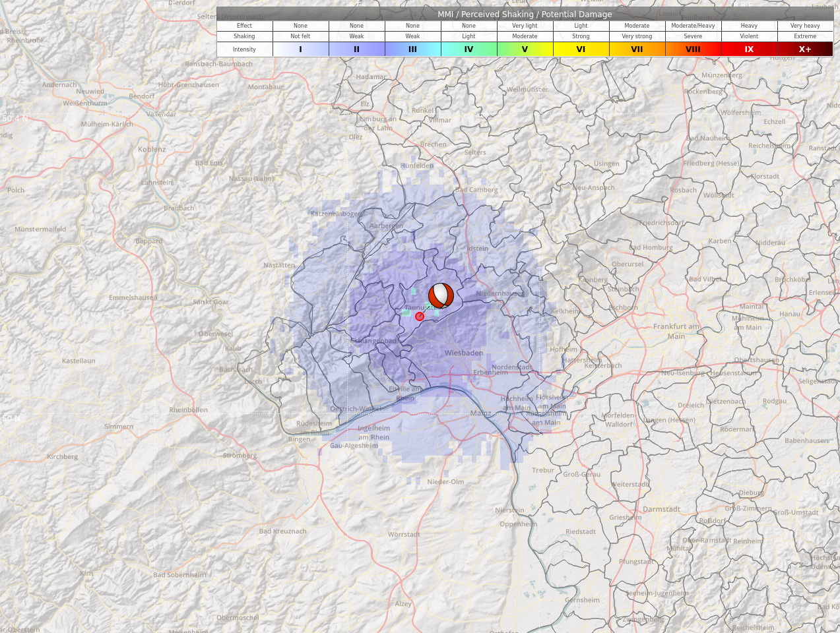The image size is (840, 633).
Task: Click the Bad Homburg label
Action: [651, 248]
